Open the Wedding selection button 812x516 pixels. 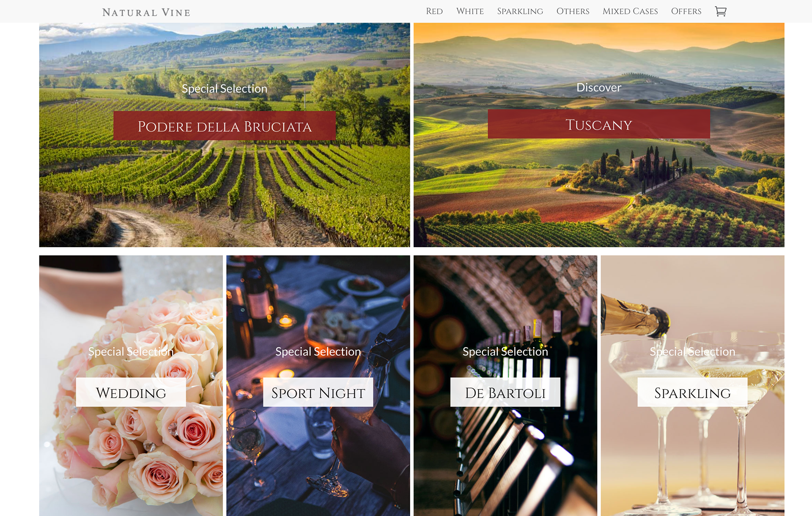[131, 393]
